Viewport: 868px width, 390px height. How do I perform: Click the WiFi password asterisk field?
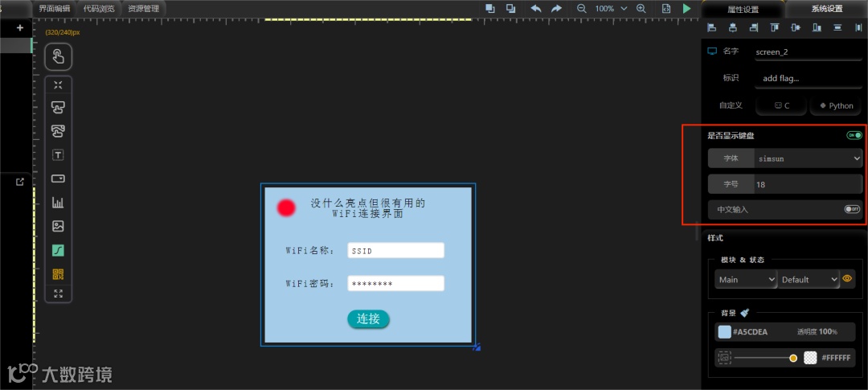point(395,284)
